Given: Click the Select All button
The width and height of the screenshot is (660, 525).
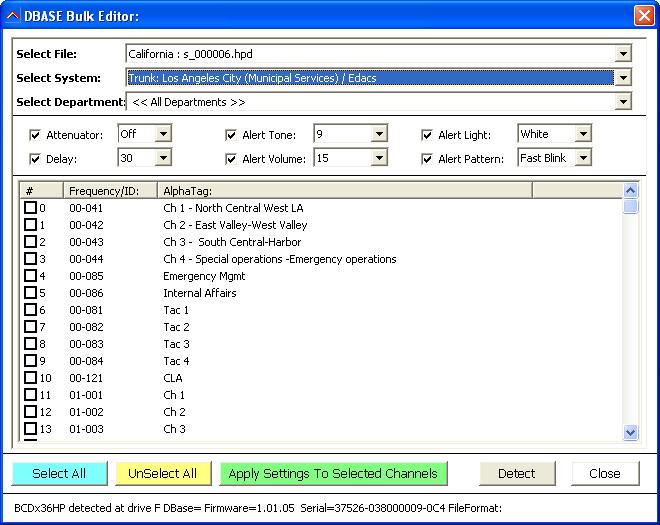Looking at the screenshot, I should click(x=59, y=474).
